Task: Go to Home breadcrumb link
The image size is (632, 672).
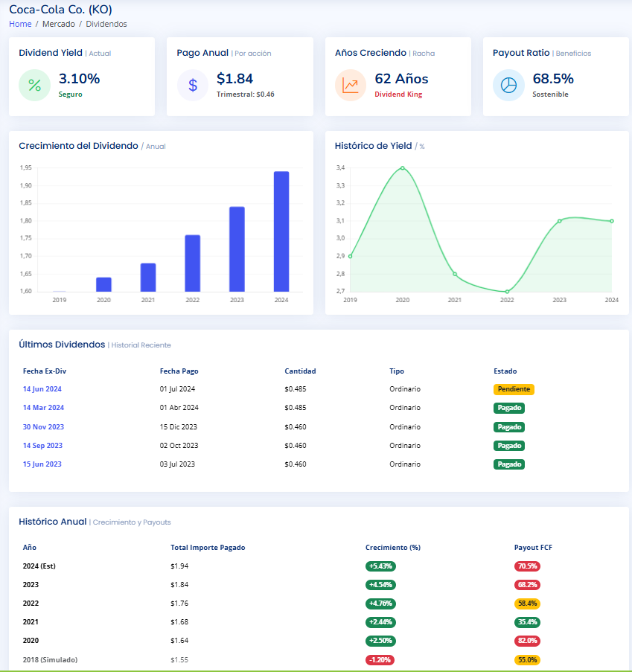Action: click(20, 24)
